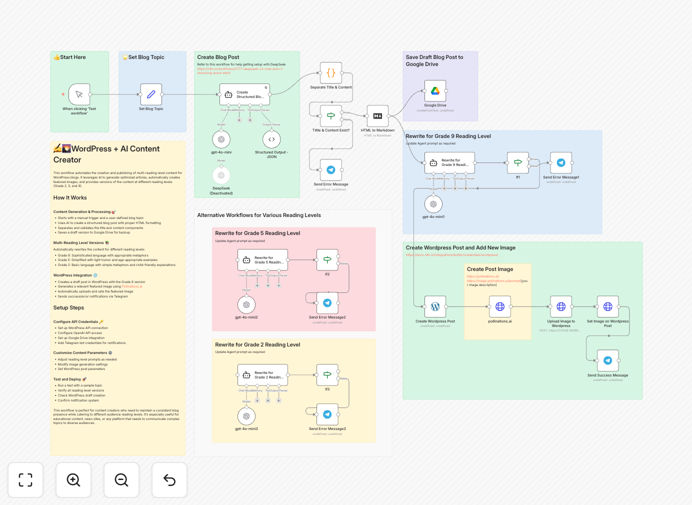Select the gpt-4o-mini1 model node

pos(433,204)
